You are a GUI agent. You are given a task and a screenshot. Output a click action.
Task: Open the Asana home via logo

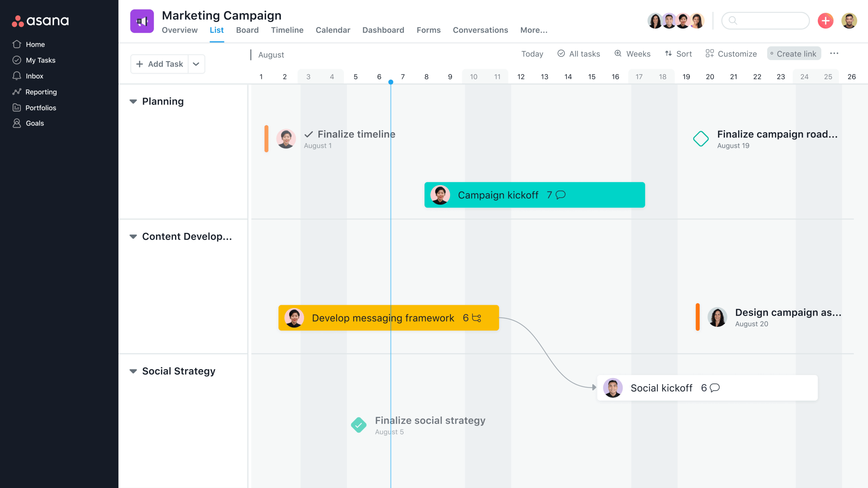pyautogui.click(x=40, y=21)
